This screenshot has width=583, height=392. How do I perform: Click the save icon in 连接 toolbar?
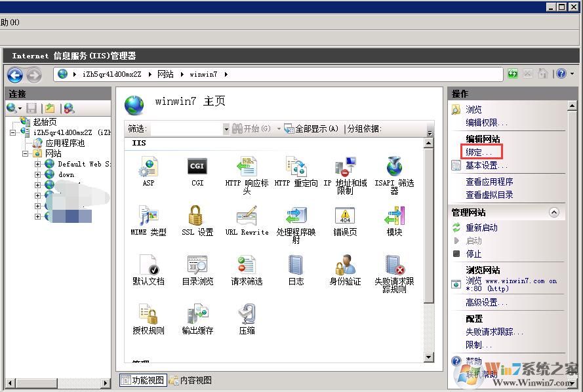[x=31, y=108]
